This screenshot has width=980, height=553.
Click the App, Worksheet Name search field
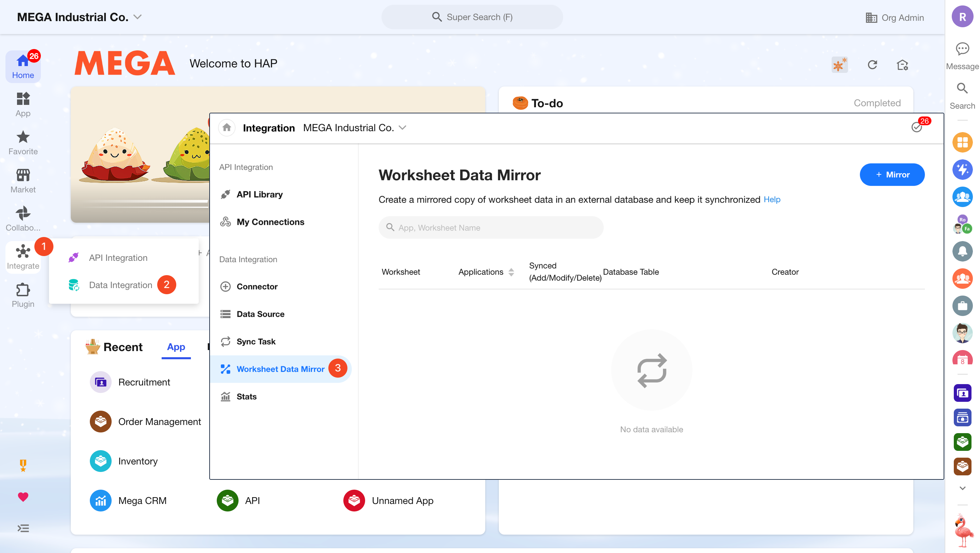491,227
